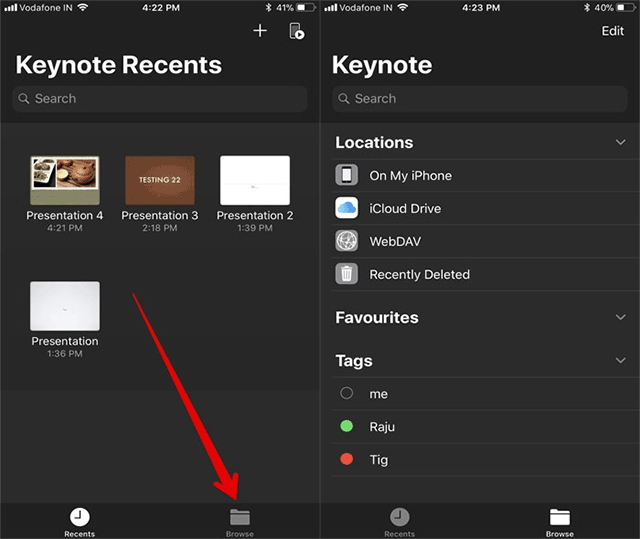640x539 pixels.
Task: Tap the Wi-Fi icon in right status bar
Action: (403, 7)
